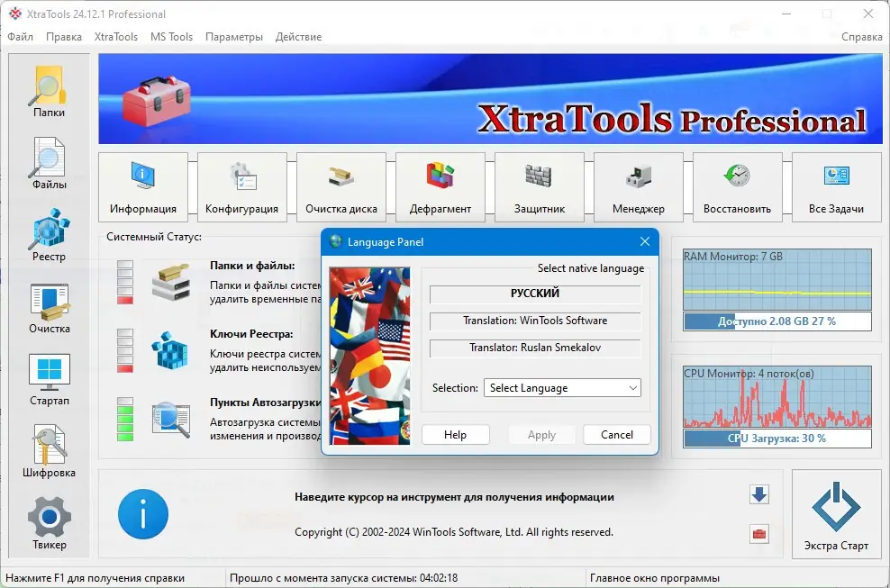Image resolution: width=890 pixels, height=588 pixels.
Task: Open the Файлы file search tool
Action: [49, 164]
